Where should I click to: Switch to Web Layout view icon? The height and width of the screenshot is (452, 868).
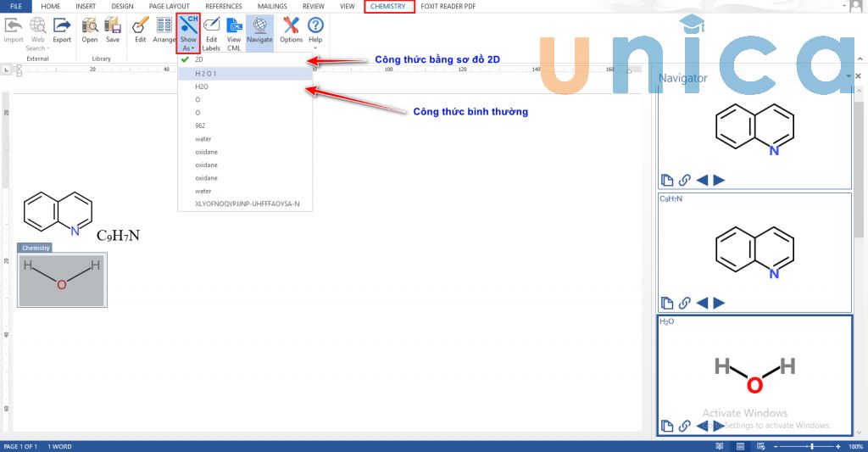(760, 446)
